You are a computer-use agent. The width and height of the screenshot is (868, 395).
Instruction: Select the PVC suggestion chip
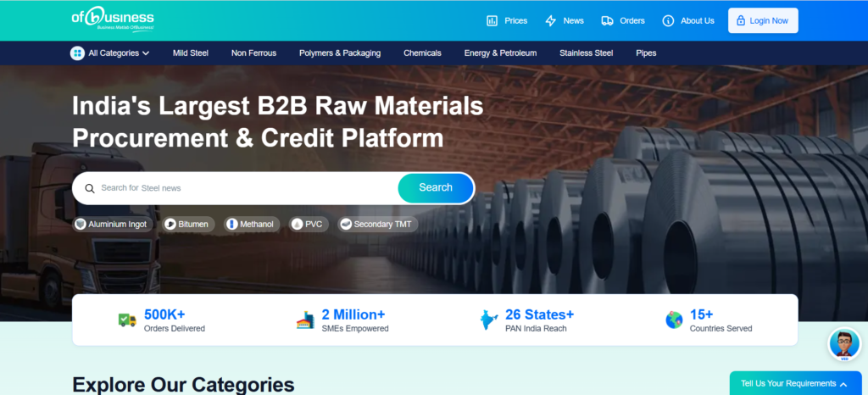click(309, 224)
